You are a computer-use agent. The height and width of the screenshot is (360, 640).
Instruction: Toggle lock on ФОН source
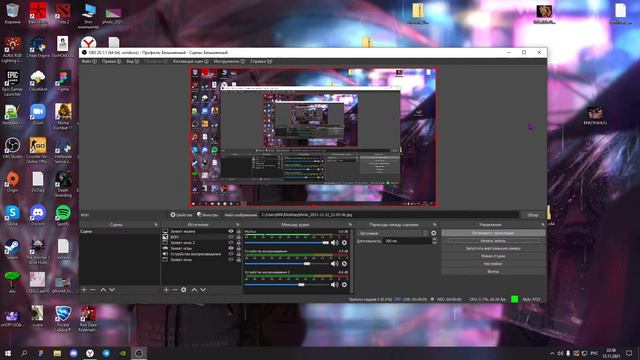tap(239, 237)
